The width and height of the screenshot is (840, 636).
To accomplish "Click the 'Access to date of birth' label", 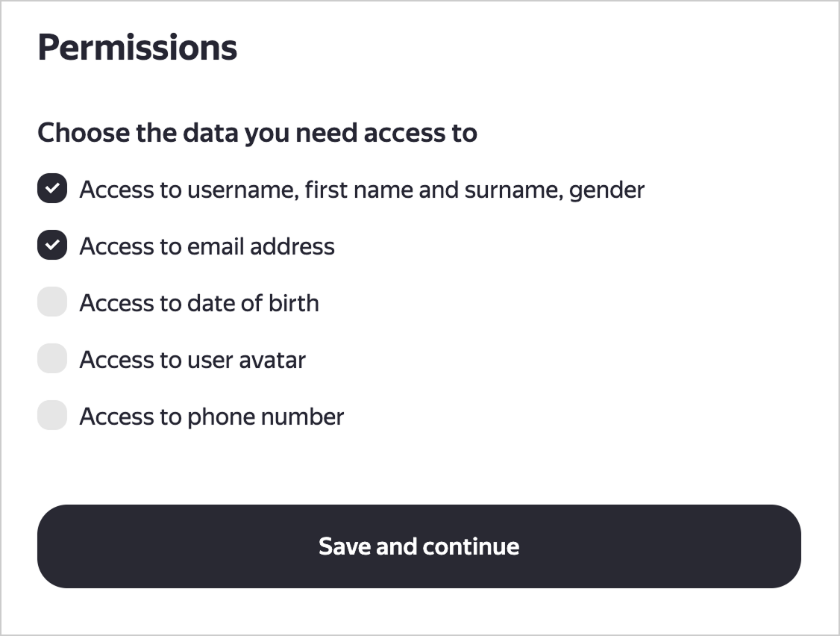I will (198, 302).
